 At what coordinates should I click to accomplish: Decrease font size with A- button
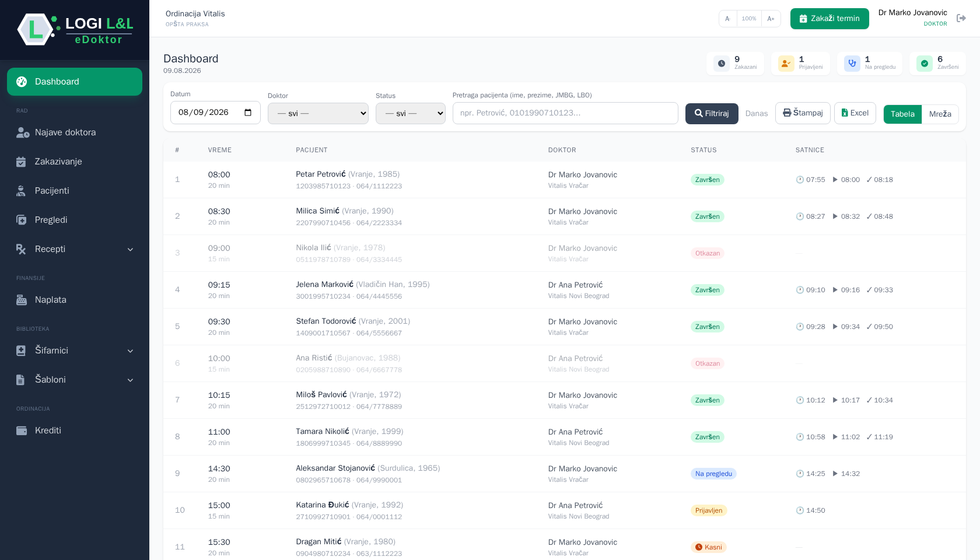click(728, 19)
